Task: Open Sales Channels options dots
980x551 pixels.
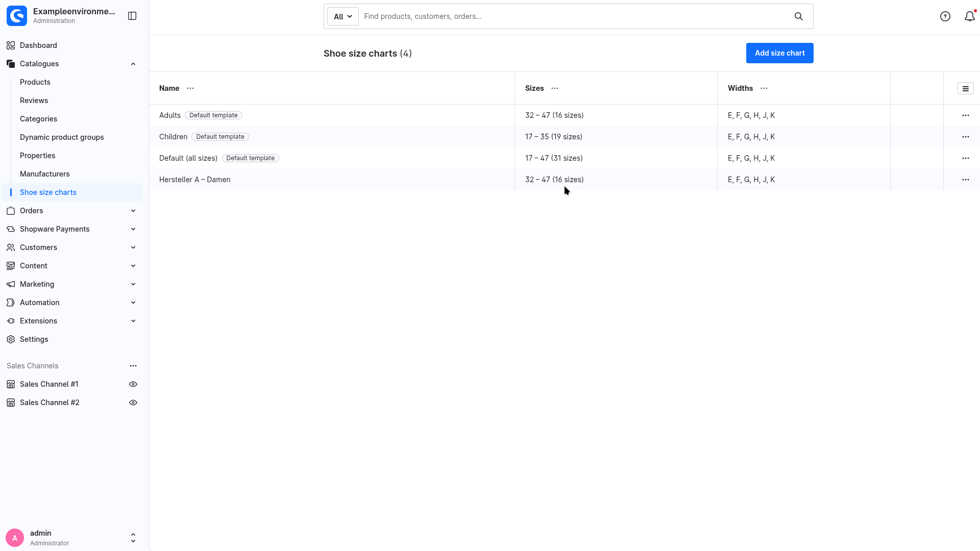Action: tap(133, 366)
